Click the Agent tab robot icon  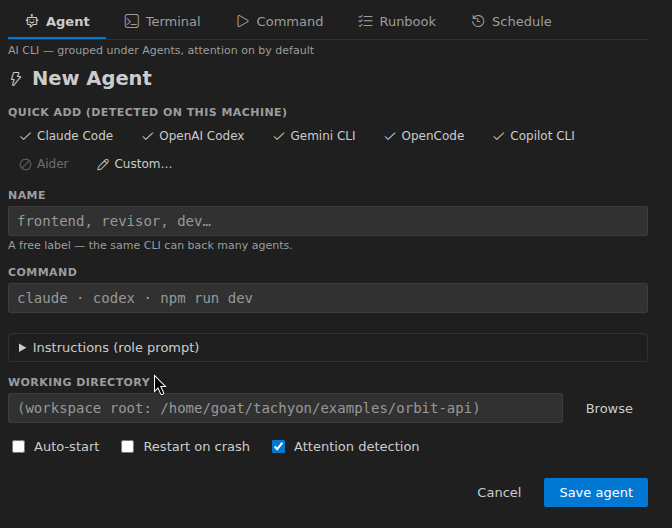point(32,21)
